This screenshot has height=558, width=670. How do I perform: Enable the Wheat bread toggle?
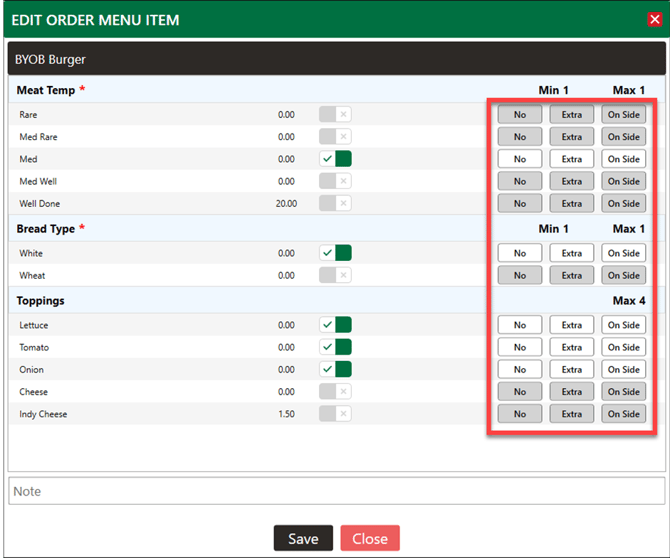335,275
